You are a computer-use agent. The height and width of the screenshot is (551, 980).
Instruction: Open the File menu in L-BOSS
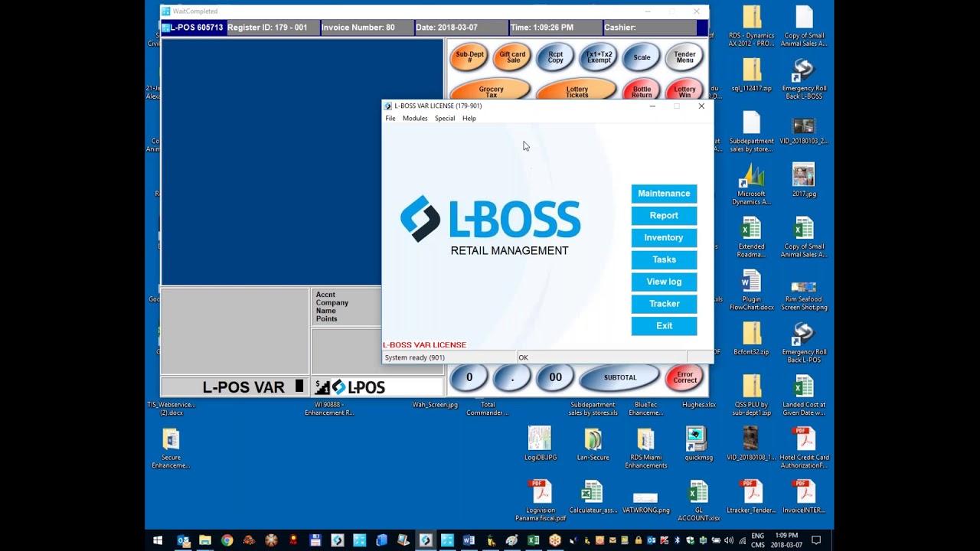tap(390, 119)
